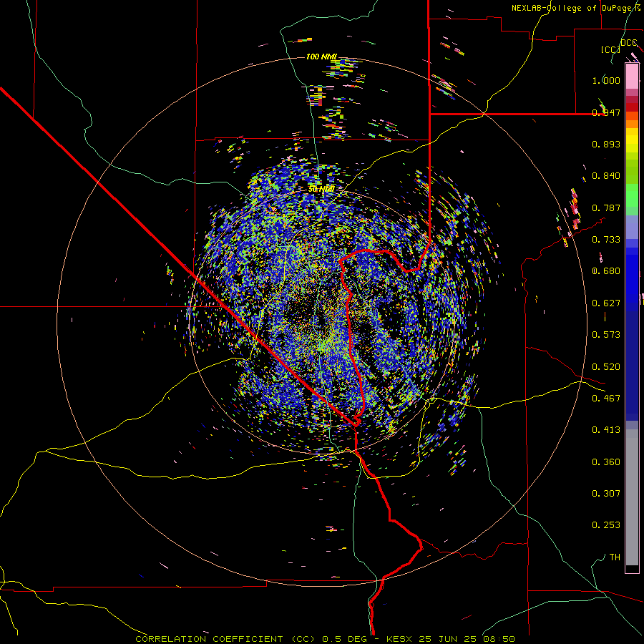Select the 0.787 legend value
This screenshot has width=644, height=644.
click(x=606, y=208)
